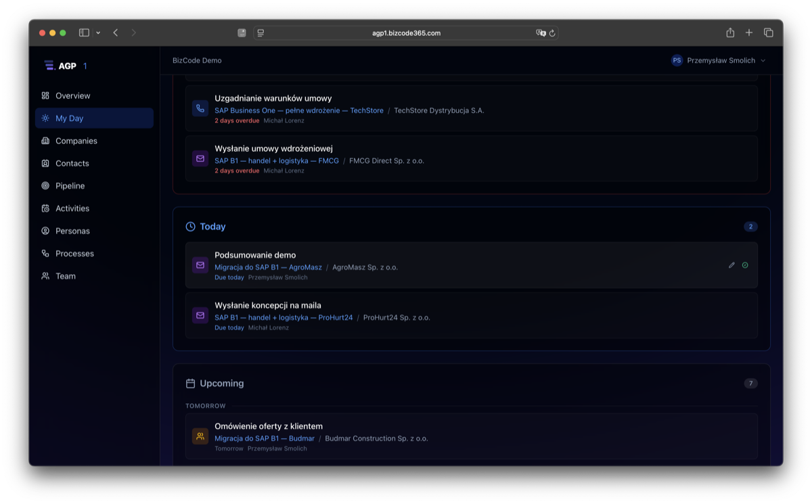The width and height of the screenshot is (812, 504).
Task: Click the AGP logo in sidebar
Action: 60,66
